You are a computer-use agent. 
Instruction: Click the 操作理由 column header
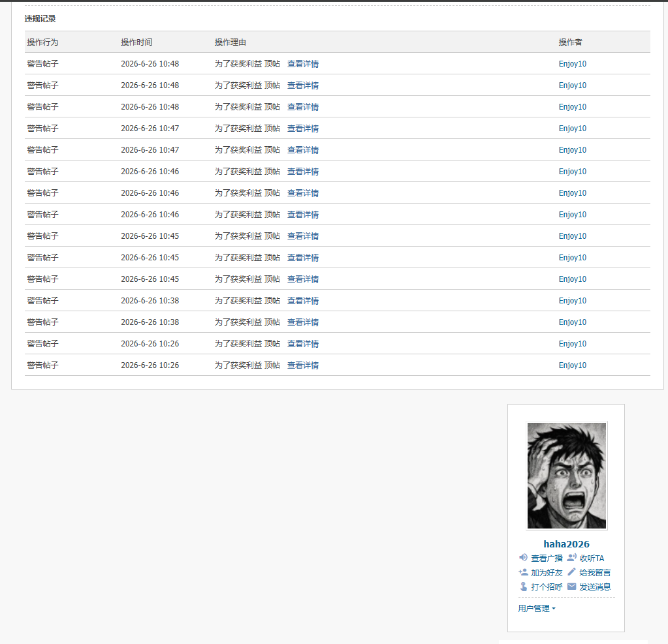[230, 42]
